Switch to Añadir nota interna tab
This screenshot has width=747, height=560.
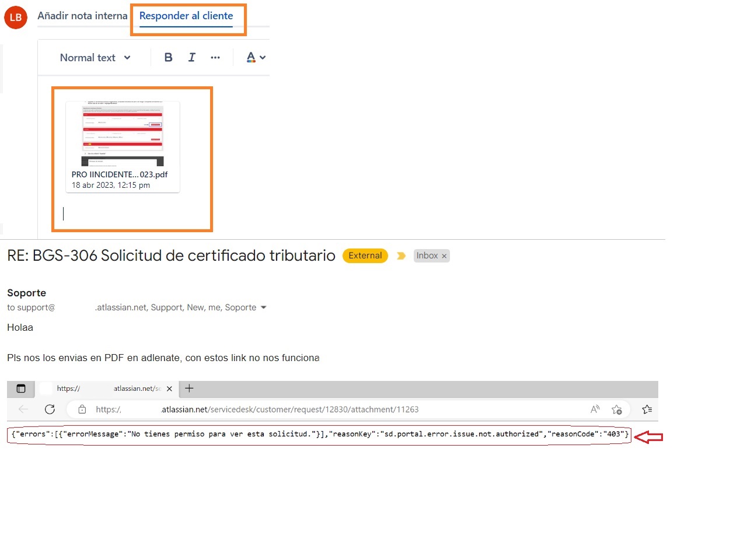click(82, 16)
